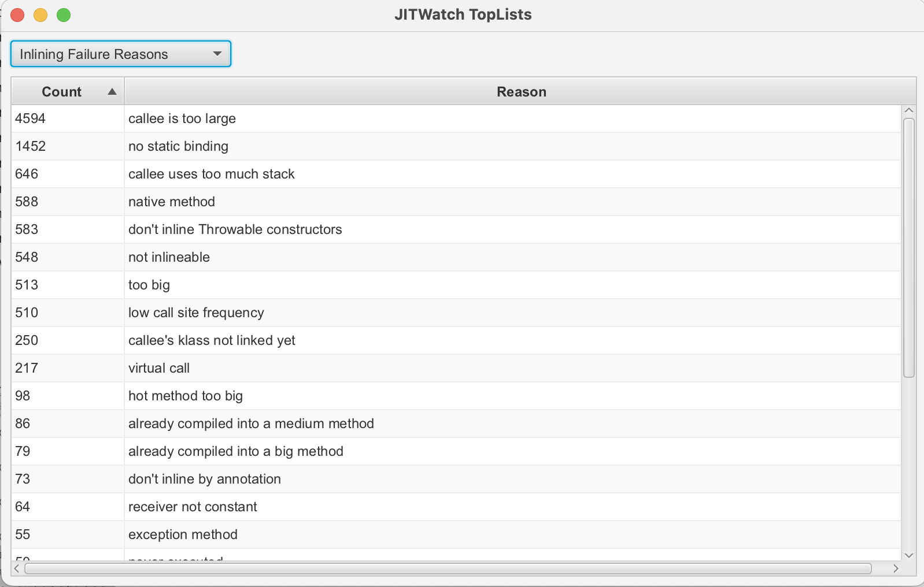
Task: Select the 'not inlineable' row
Action: coord(456,257)
